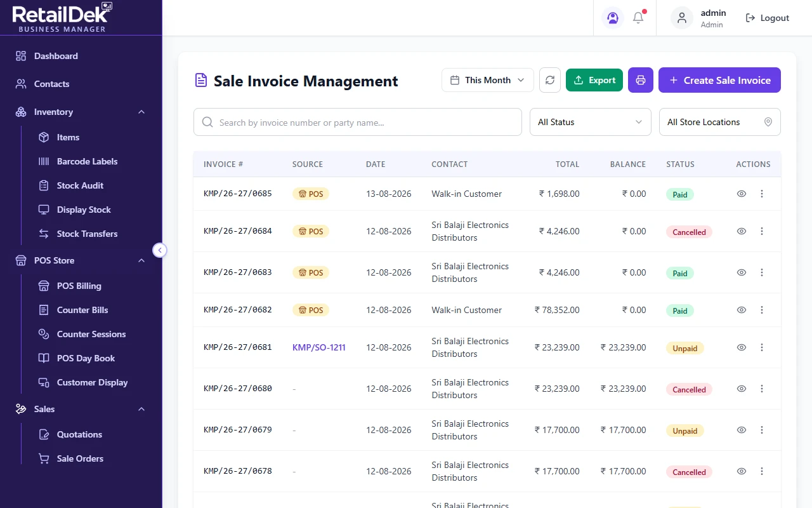Open Stock Audit in the sidebar
812x508 pixels.
(x=80, y=185)
